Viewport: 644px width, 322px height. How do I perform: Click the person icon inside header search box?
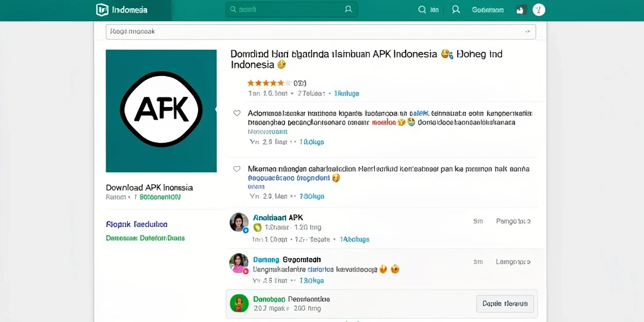(348, 9)
